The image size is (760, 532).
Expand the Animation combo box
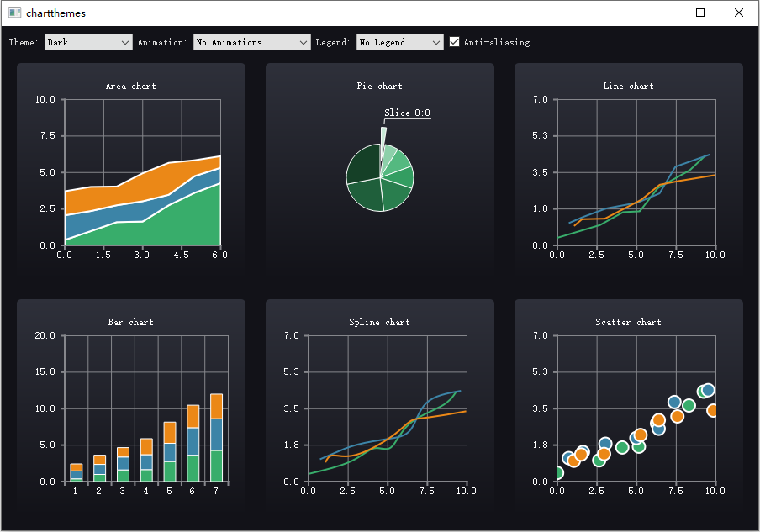(x=251, y=42)
